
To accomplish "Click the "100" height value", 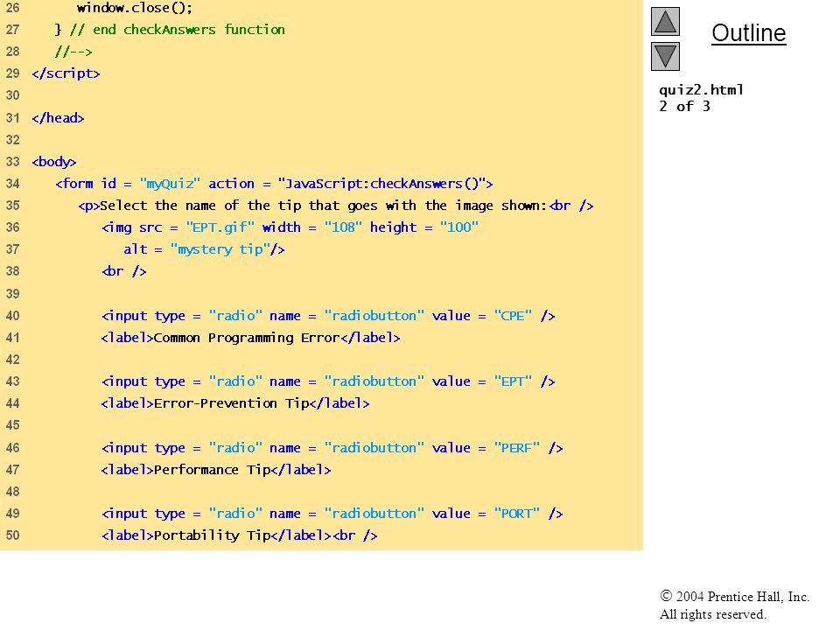I will 458,227.
